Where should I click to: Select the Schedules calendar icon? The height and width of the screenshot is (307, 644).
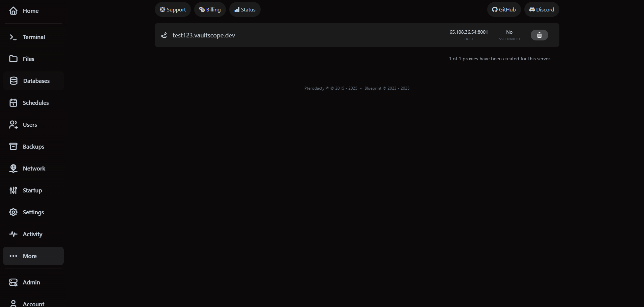[x=13, y=102]
